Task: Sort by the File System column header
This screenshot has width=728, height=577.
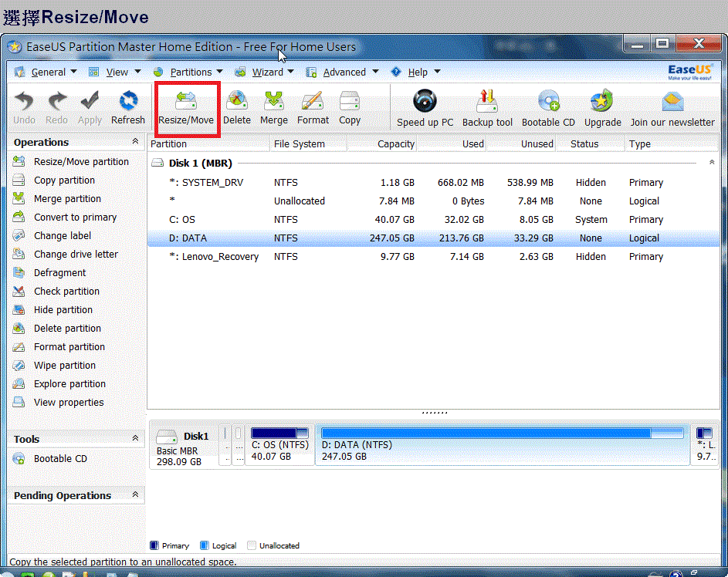Action: (x=308, y=143)
